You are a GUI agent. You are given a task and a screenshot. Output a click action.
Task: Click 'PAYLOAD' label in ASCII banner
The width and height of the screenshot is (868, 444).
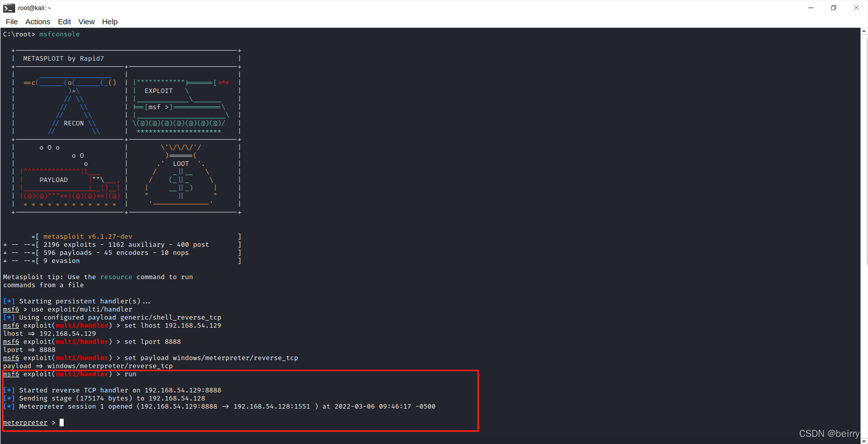click(x=54, y=180)
